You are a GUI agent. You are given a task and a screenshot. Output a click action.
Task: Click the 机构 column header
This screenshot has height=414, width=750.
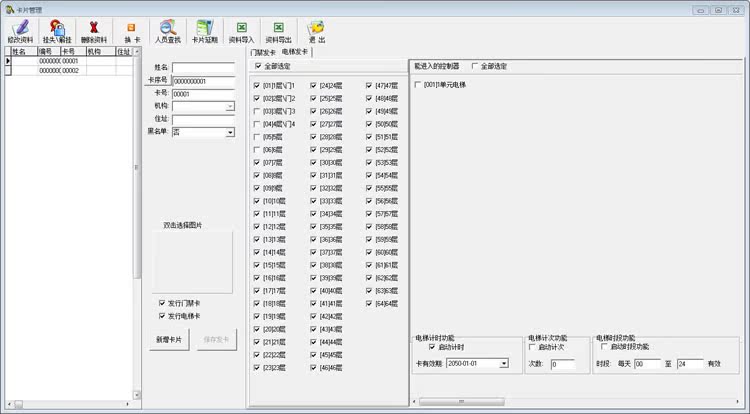(x=100, y=51)
